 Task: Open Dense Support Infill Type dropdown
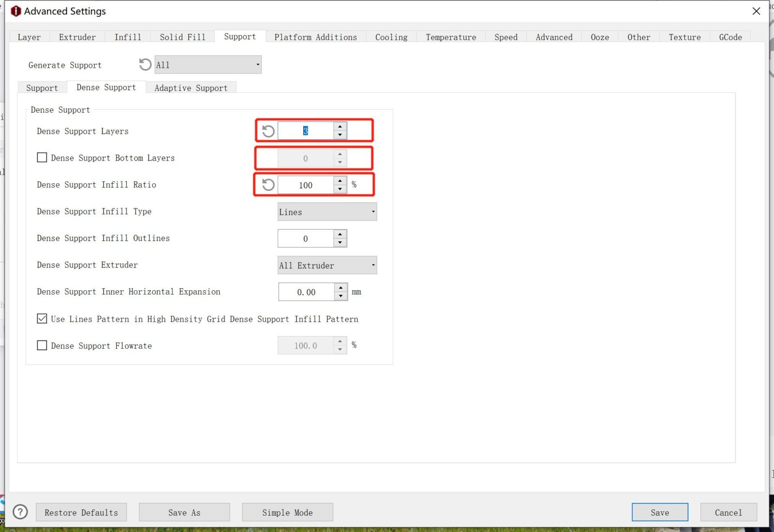point(327,212)
